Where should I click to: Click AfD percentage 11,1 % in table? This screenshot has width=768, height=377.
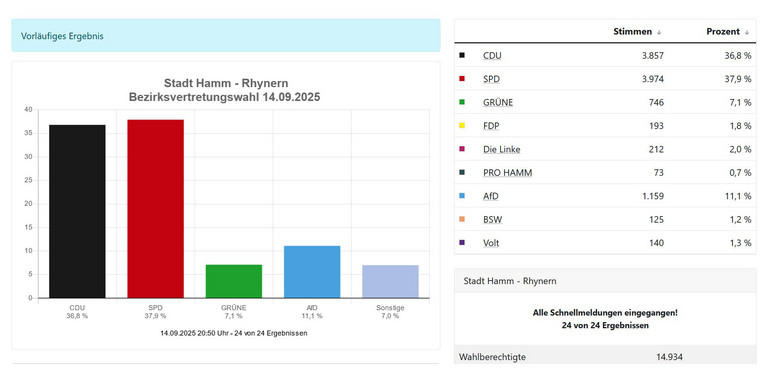point(738,197)
